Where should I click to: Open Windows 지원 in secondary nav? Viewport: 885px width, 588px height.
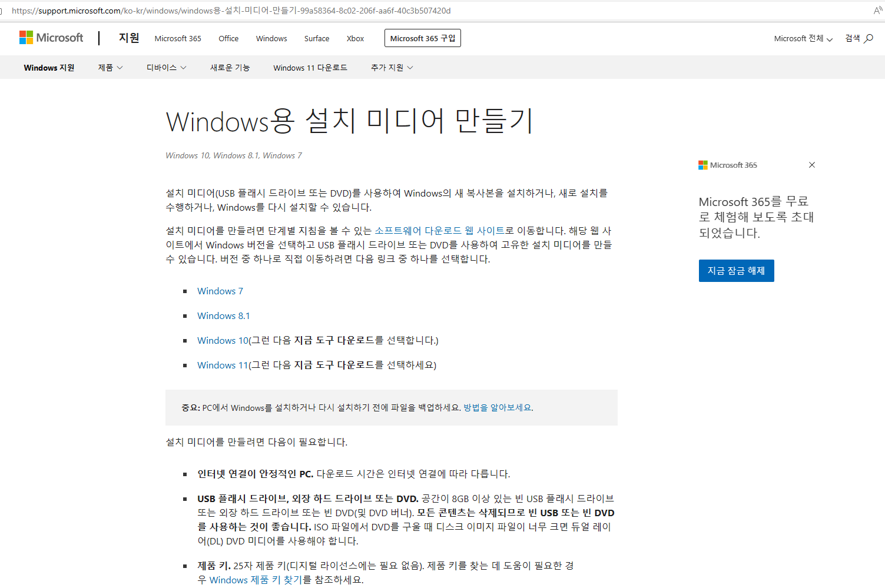[49, 68]
